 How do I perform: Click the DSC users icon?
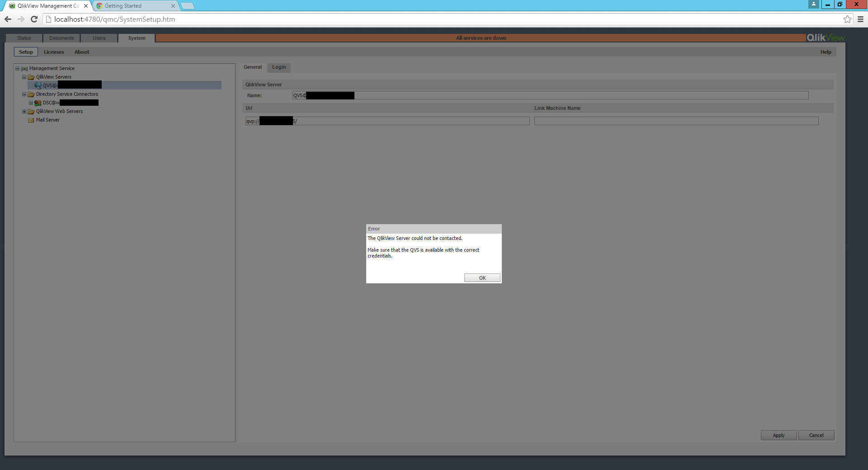(x=38, y=103)
